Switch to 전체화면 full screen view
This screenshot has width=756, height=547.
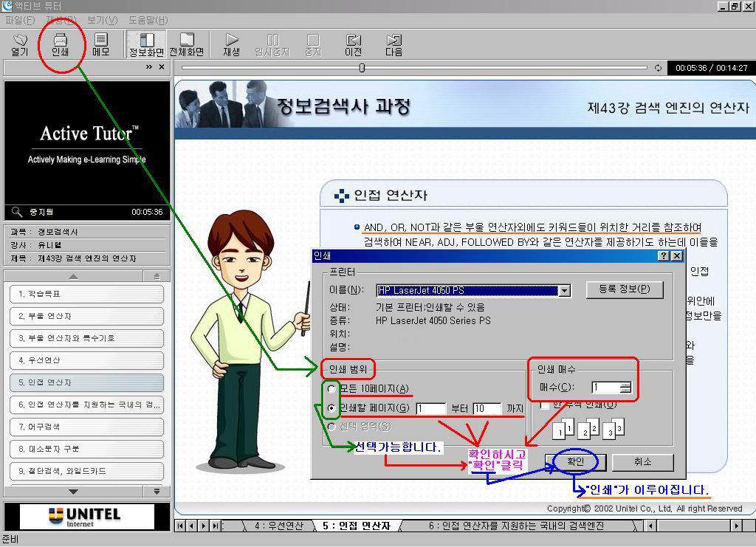click(188, 44)
